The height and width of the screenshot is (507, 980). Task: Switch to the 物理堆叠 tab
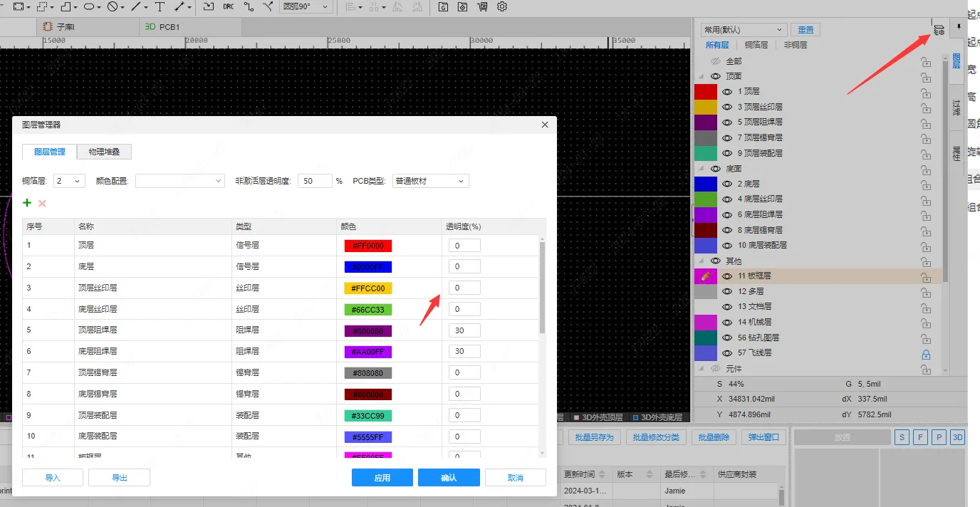pos(104,152)
